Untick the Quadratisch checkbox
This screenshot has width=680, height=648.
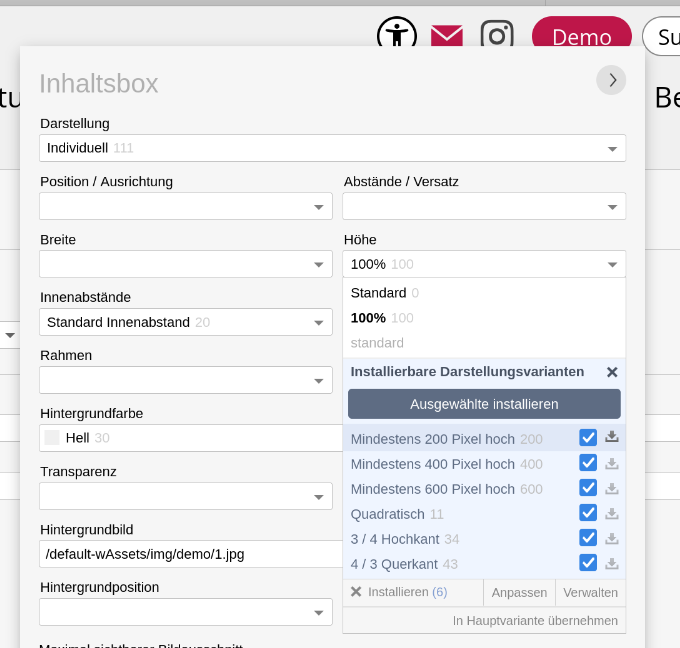click(588, 513)
